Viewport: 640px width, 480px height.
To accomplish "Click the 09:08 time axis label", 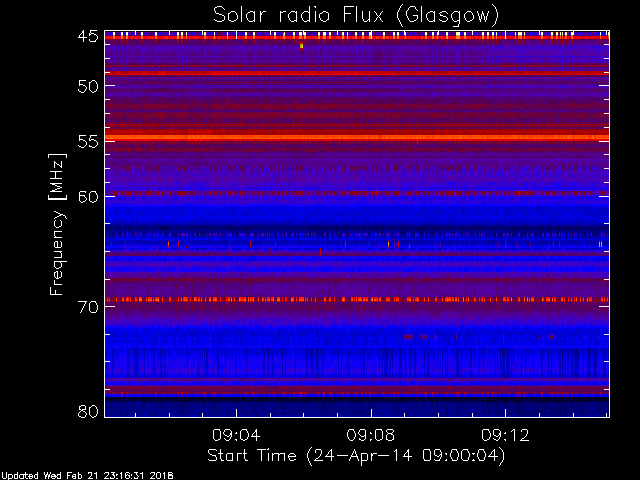I will click(371, 435).
